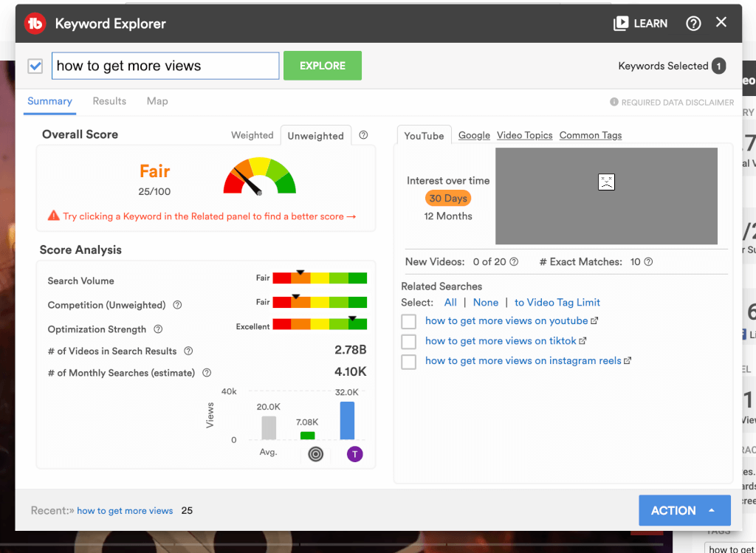Click the Search Volume color scale bar
This screenshot has width=756, height=553.
click(320, 278)
